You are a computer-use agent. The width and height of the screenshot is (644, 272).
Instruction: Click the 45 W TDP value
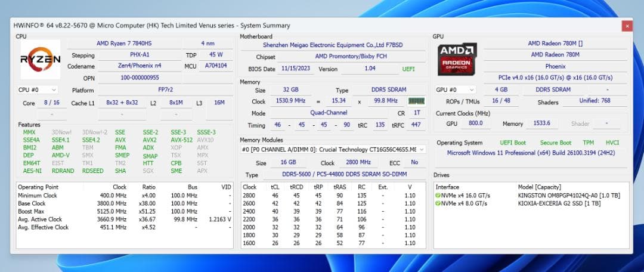(x=216, y=55)
